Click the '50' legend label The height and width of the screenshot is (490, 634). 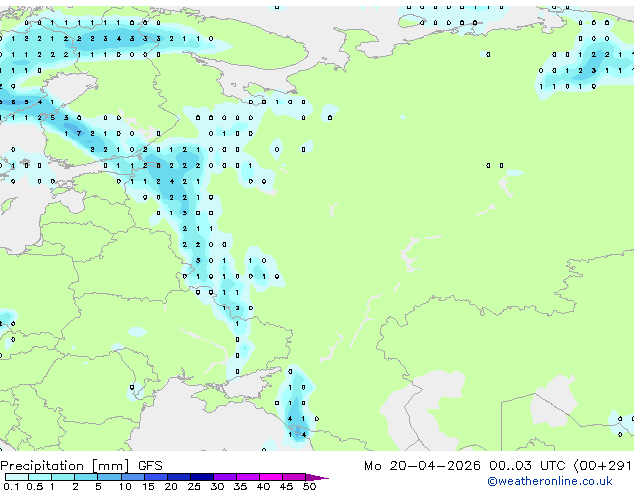click(309, 486)
